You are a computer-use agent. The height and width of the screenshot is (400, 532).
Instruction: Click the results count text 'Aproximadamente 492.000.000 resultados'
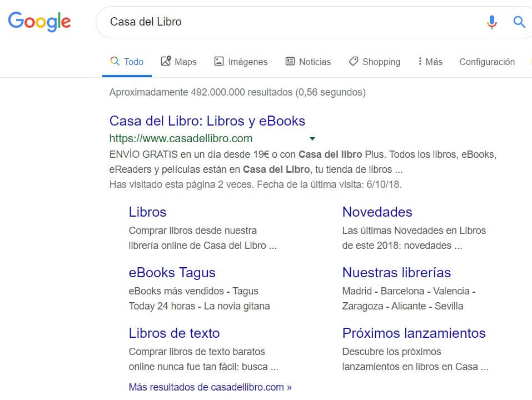click(201, 92)
